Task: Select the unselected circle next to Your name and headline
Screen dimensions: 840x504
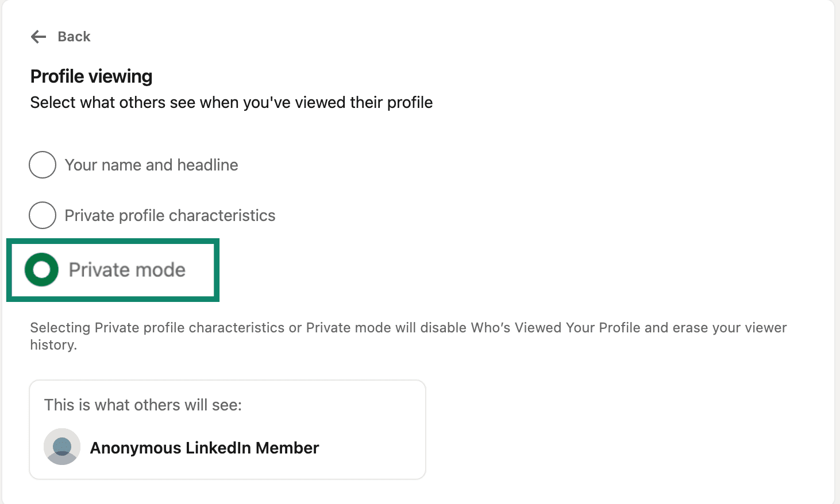Action: click(42, 165)
